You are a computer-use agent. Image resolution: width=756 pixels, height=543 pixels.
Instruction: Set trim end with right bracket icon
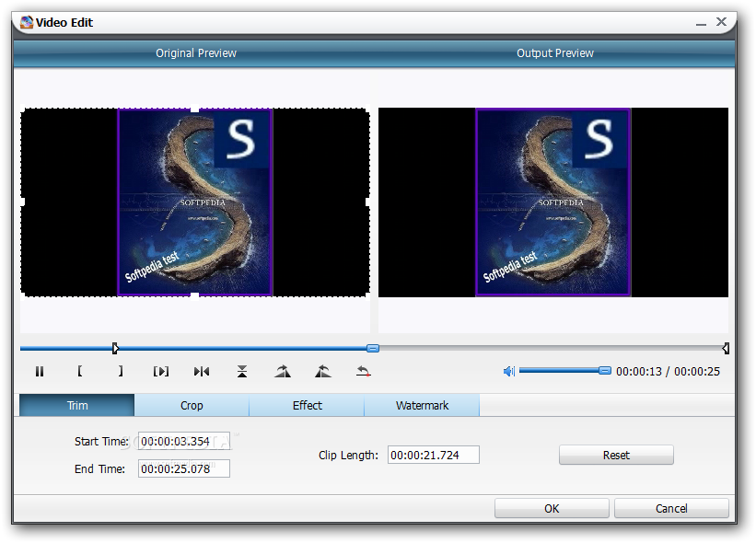pos(121,371)
